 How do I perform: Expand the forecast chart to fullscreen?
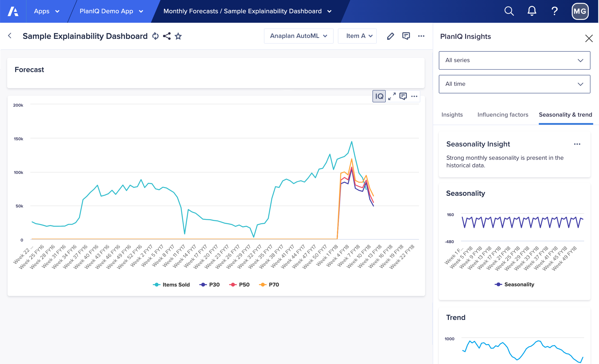(392, 96)
